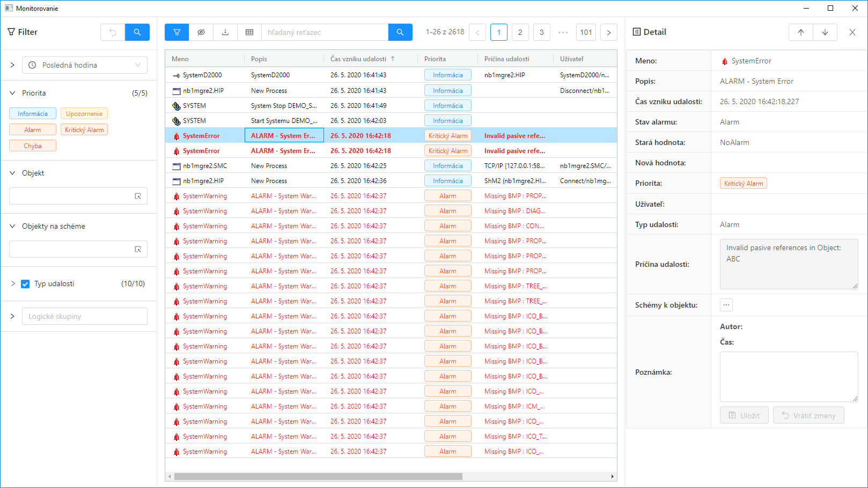The height and width of the screenshot is (488, 868).
Task: Toggle the Typ udalosti checkbox
Action: click(25, 284)
